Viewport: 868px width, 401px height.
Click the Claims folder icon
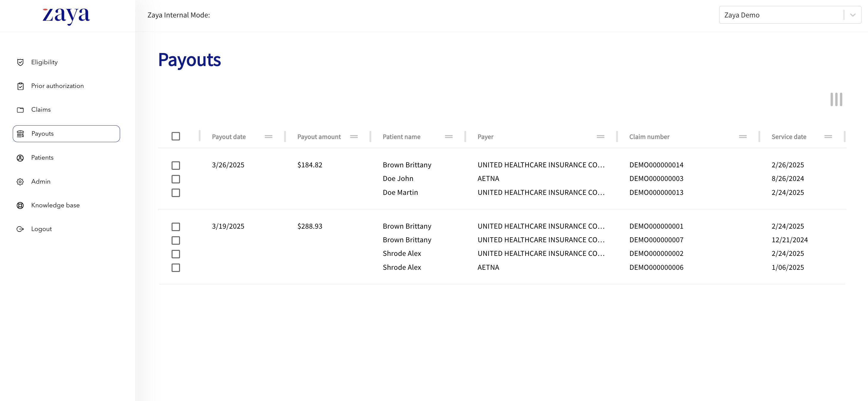coord(20,110)
